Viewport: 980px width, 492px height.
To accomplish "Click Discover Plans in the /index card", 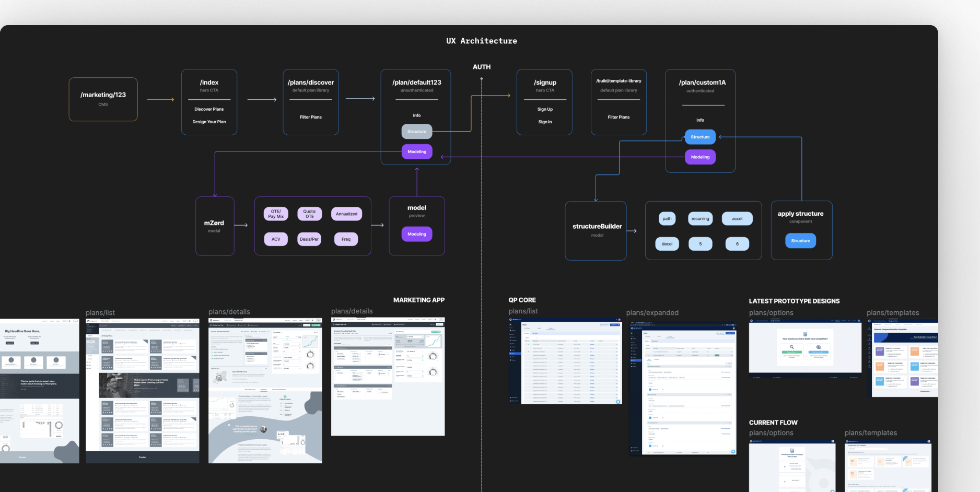I will 209,109.
